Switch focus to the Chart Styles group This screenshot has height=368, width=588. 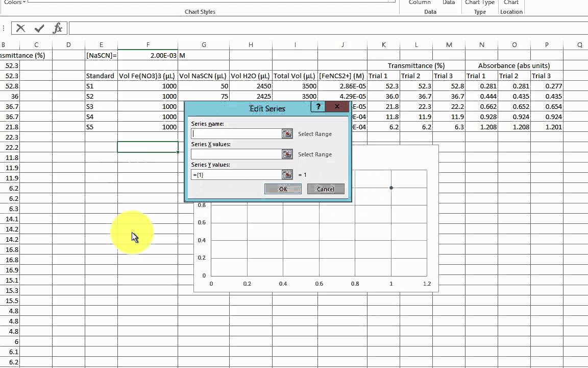coord(199,11)
